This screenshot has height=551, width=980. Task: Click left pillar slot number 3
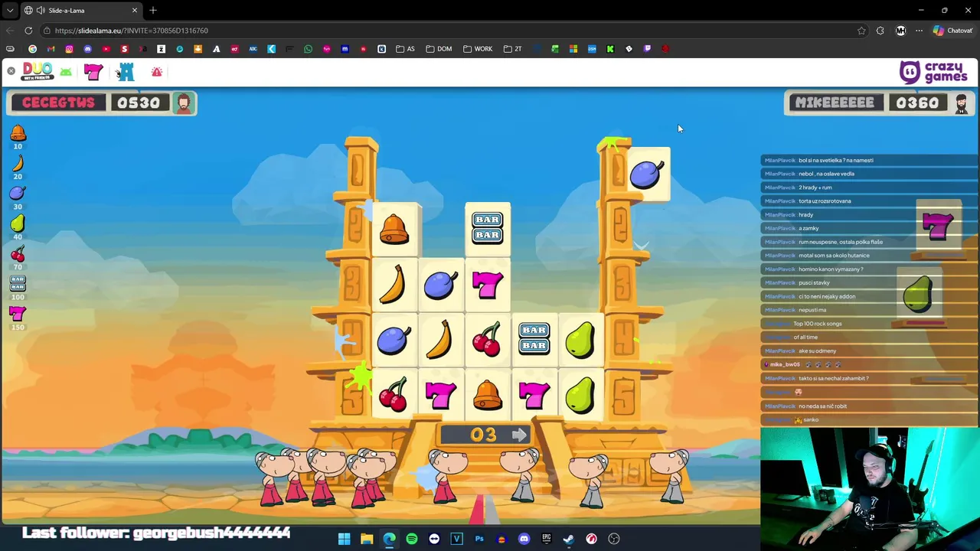(x=352, y=284)
